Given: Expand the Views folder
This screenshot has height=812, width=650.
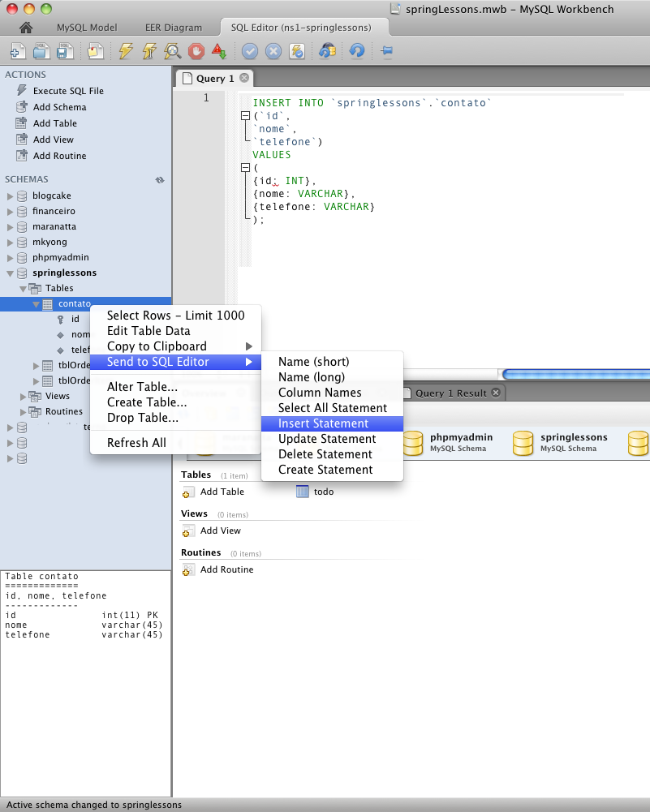Looking at the screenshot, I should tap(23, 397).
